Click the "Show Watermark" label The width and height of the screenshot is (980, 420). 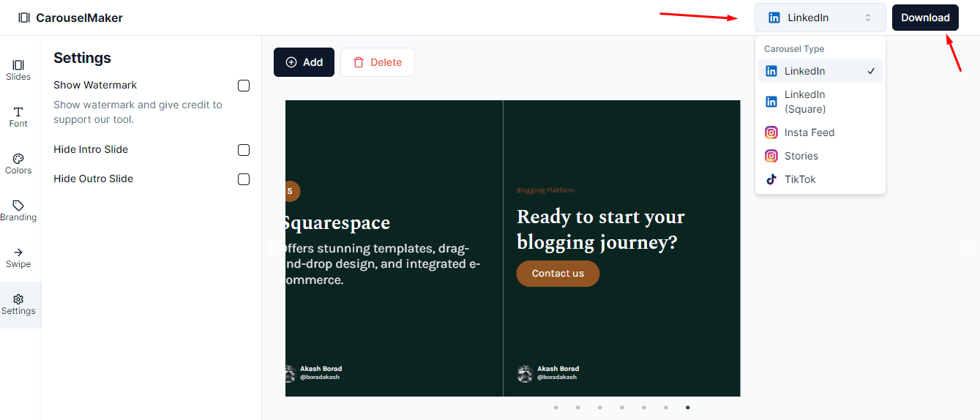coord(95,86)
